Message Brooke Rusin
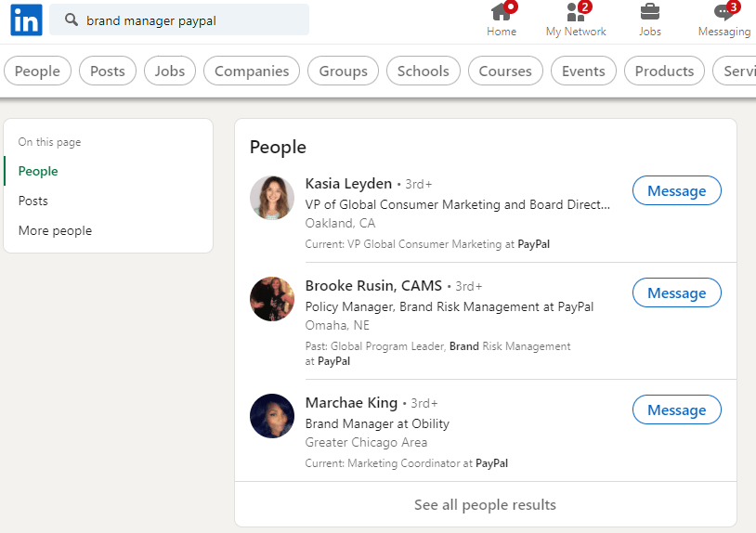 coord(677,292)
